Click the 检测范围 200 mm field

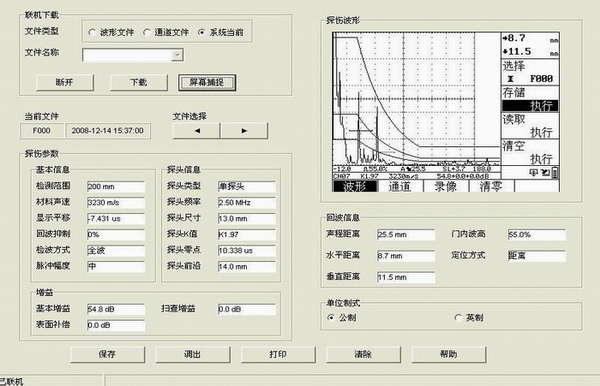click(x=116, y=187)
